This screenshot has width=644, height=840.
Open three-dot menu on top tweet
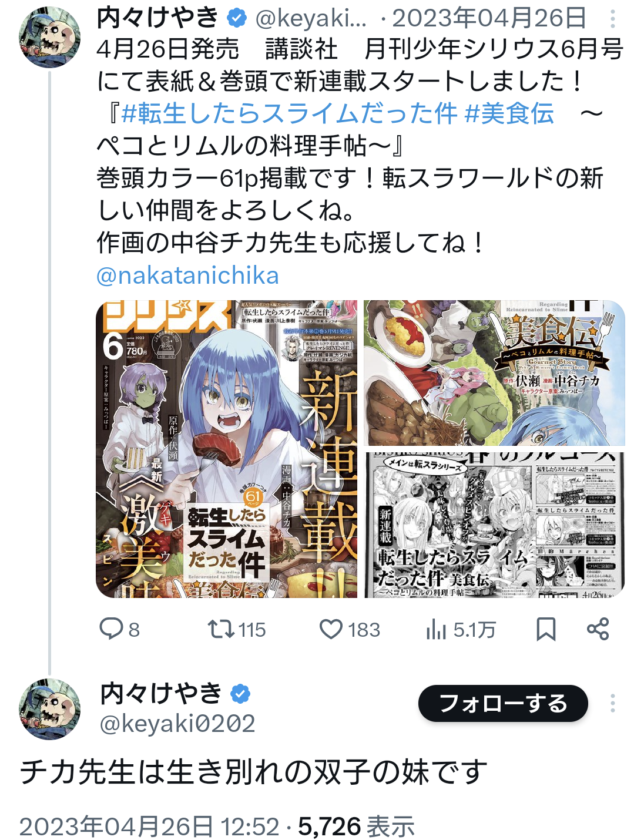[x=612, y=19]
